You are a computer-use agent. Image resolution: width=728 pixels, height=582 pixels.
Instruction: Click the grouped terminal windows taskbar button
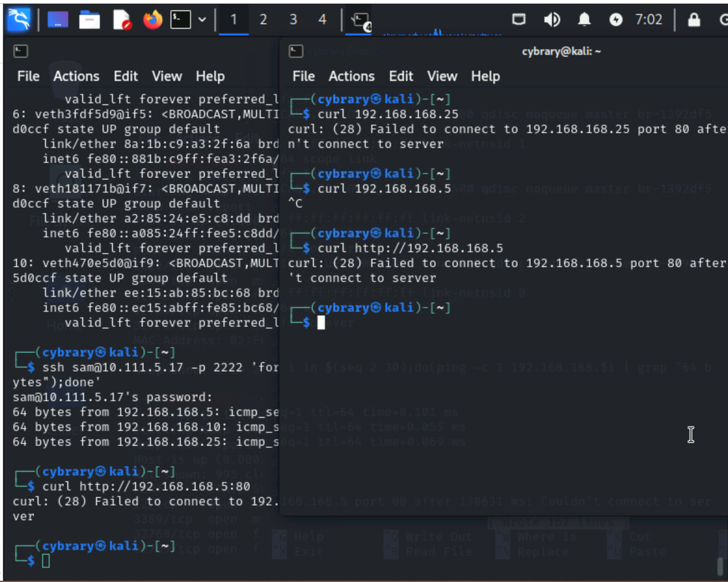tap(360, 20)
